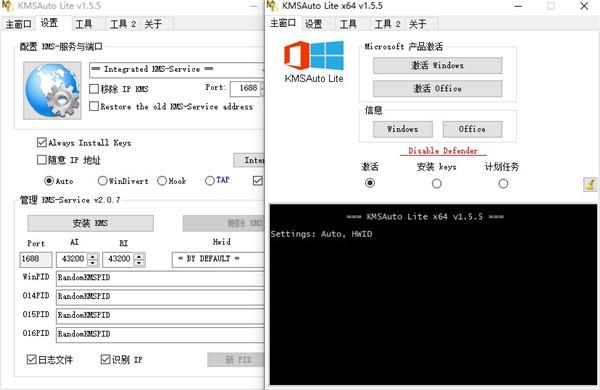Click the title bar icon of x64 window
This screenshot has width=600, height=390.
[271, 6]
